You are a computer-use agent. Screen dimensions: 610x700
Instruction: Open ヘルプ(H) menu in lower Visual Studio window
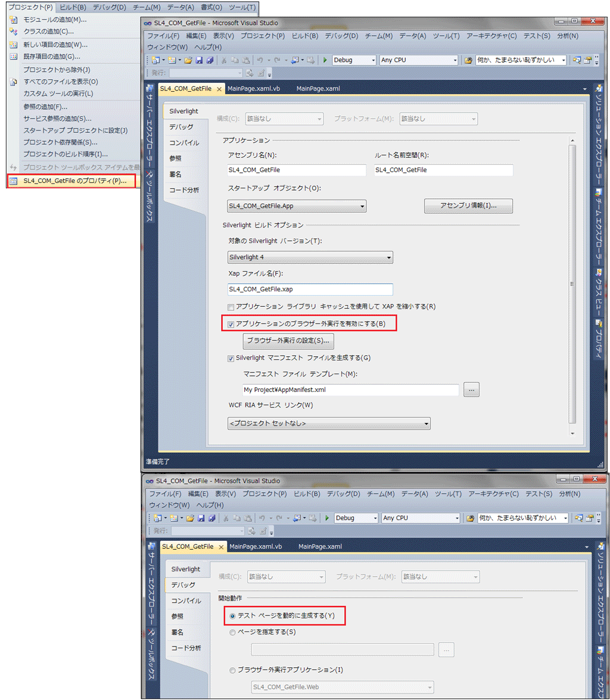tap(210, 505)
